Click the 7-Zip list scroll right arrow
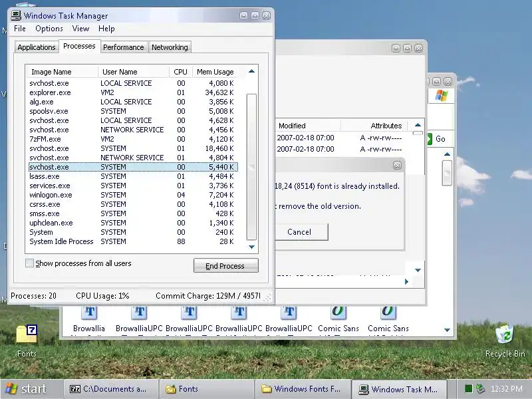This screenshot has width=532, height=399. 406,281
